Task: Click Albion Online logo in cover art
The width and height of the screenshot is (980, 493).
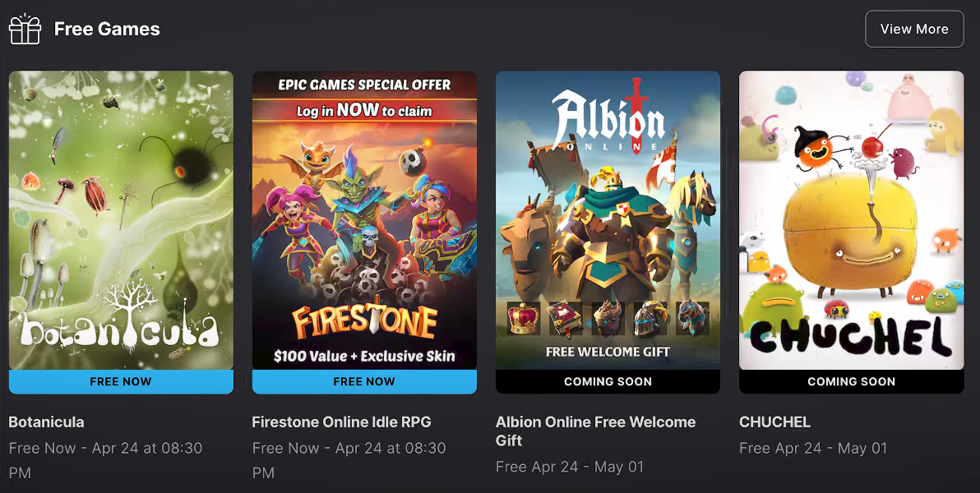Action: tap(608, 118)
